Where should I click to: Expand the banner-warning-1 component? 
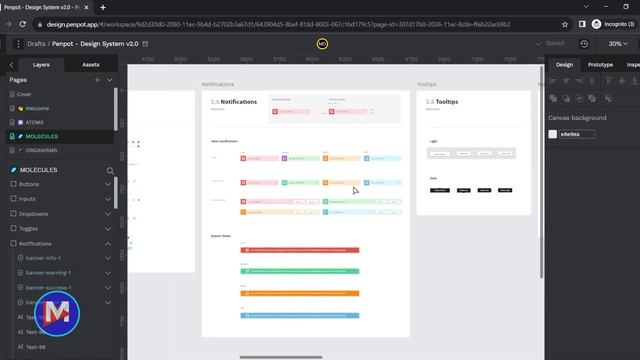[x=108, y=273]
